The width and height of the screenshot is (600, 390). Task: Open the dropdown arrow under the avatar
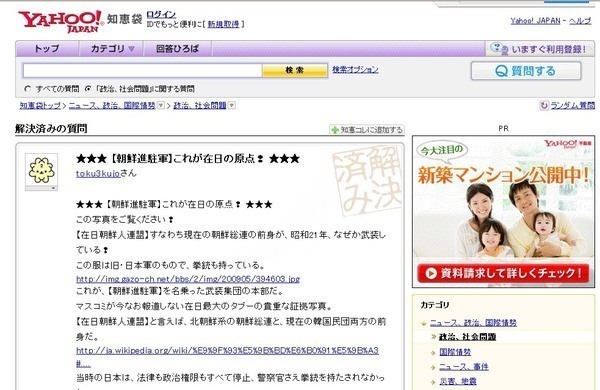coord(53,188)
